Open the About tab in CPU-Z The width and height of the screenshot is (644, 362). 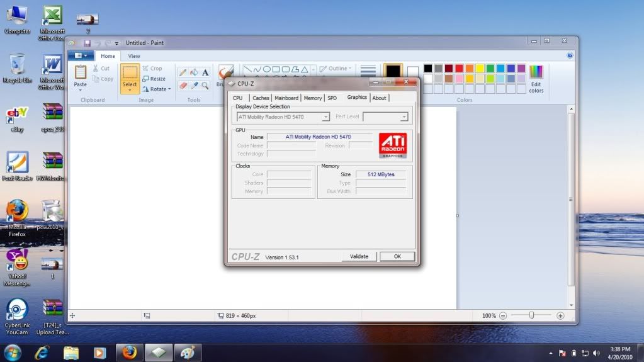[x=379, y=98]
